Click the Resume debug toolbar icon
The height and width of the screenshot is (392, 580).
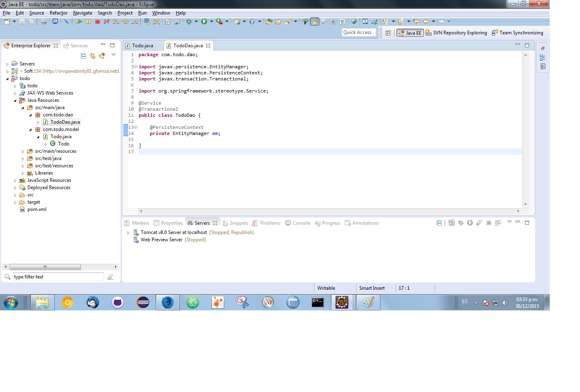[x=79, y=21]
